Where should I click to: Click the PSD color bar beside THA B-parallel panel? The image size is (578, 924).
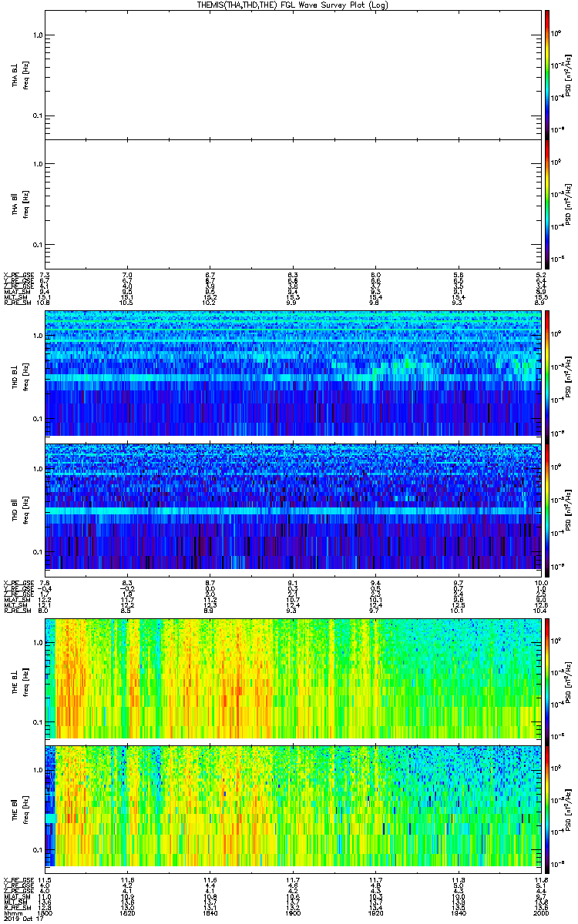(547, 203)
